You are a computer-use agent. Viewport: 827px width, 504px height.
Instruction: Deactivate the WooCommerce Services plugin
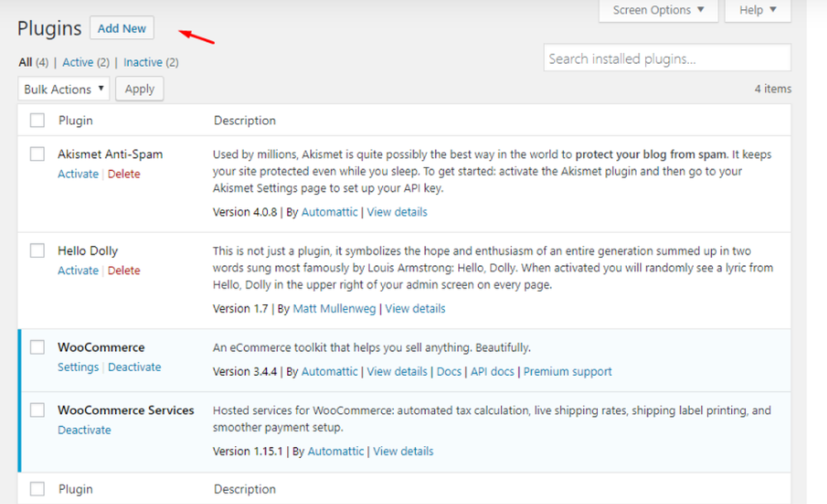click(84, 430)
